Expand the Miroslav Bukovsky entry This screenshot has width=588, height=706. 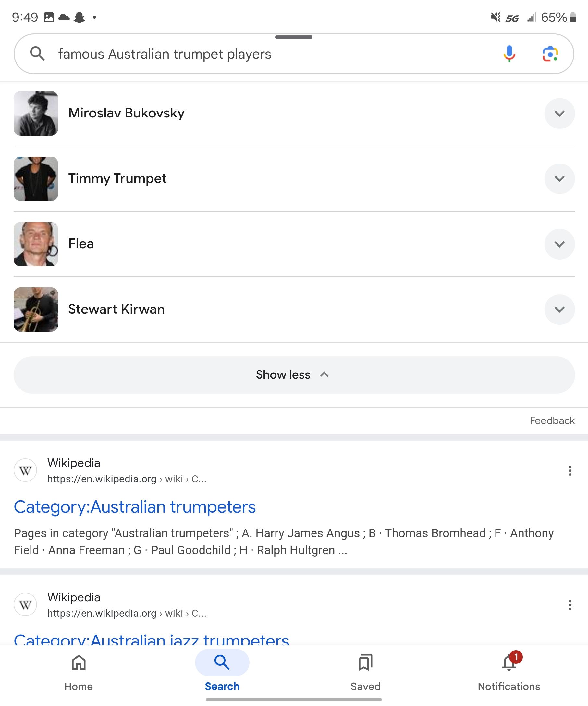[559, 113]
